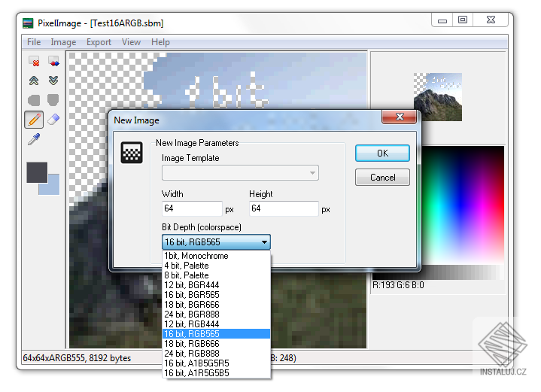Confirm the New Image dialog with OK
The height and width of the screenshot is (392, 541).
point(383,153)
